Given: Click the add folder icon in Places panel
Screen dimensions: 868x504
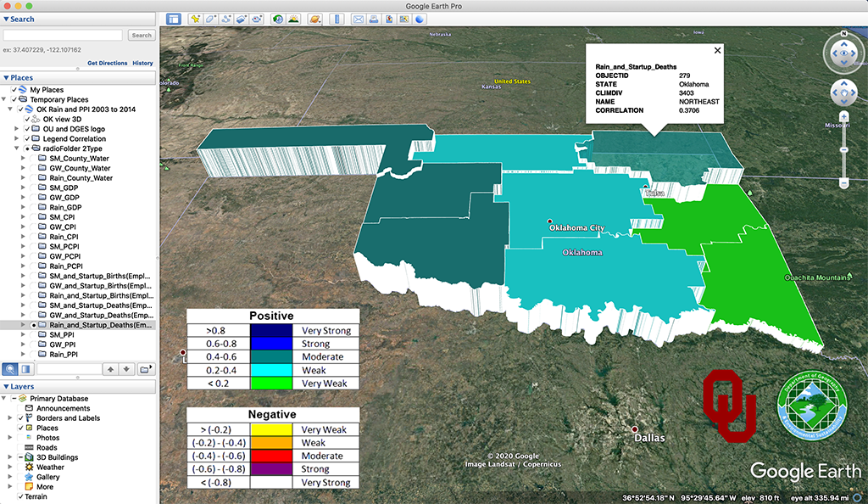Looking at the screenshot, I should click(x=145, y=369).
